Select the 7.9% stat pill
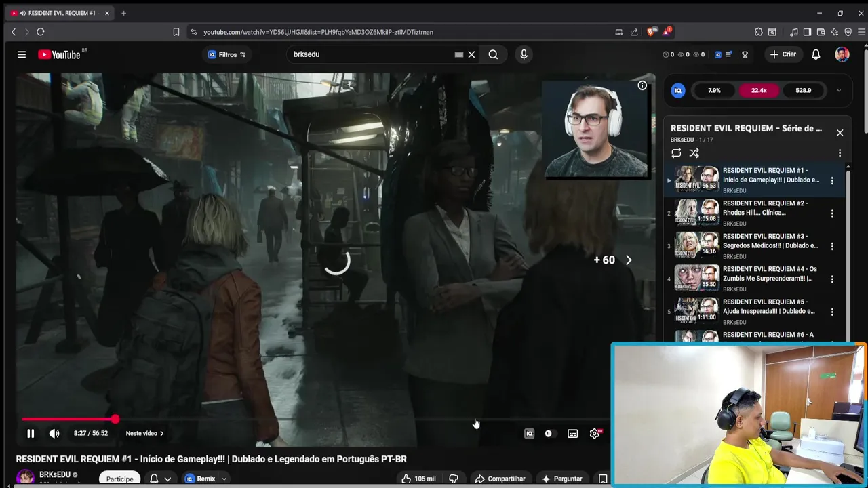Image resolution: width=868 pixels, height=488 pixels. tap(714, 90)
